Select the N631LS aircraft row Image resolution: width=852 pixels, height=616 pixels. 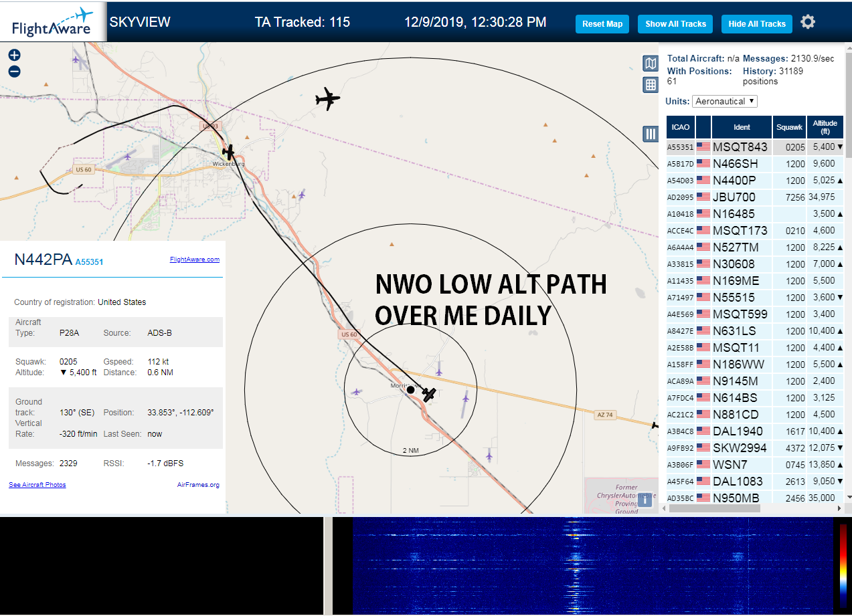pyautogui.click(x=755, y=330)
